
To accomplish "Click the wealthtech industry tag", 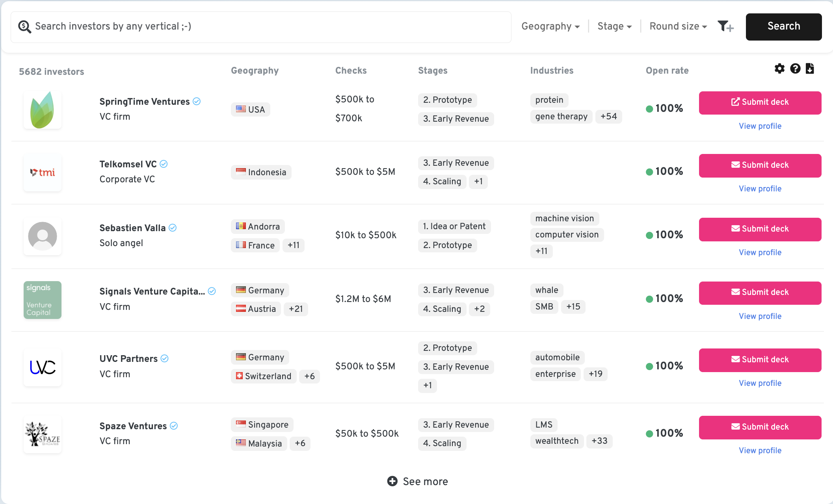I will pyautogui.click(x=557, y=441).
